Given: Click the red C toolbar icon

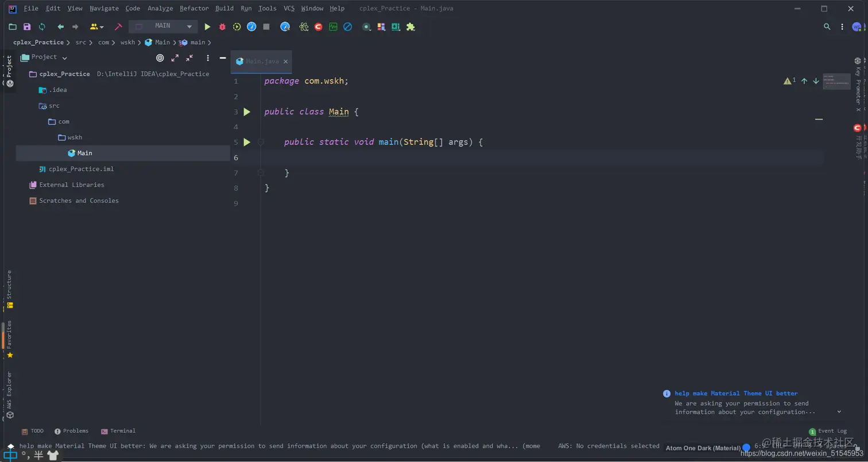Looking at the screenshot, I should pyautogui.click(x=318, y=26).
